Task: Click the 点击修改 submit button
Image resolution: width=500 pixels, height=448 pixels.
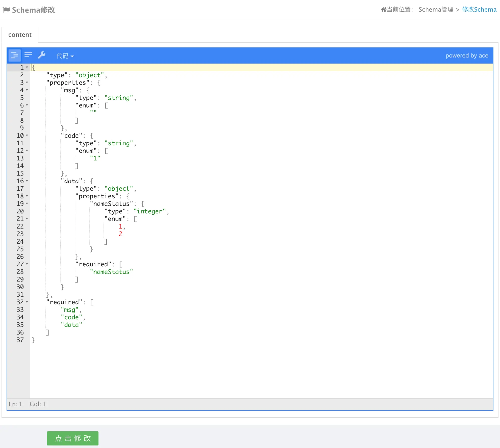Action: click(x=72, y=438)
